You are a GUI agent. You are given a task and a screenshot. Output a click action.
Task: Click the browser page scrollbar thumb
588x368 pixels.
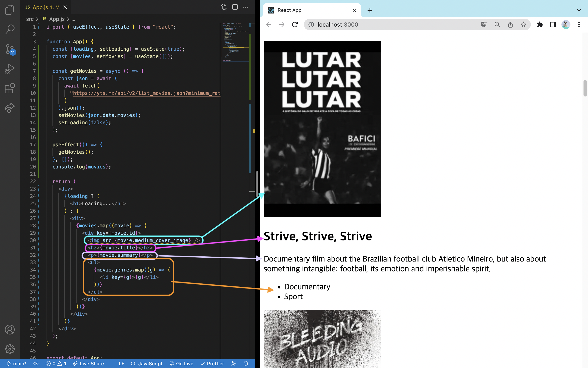(x=585, y=88)
